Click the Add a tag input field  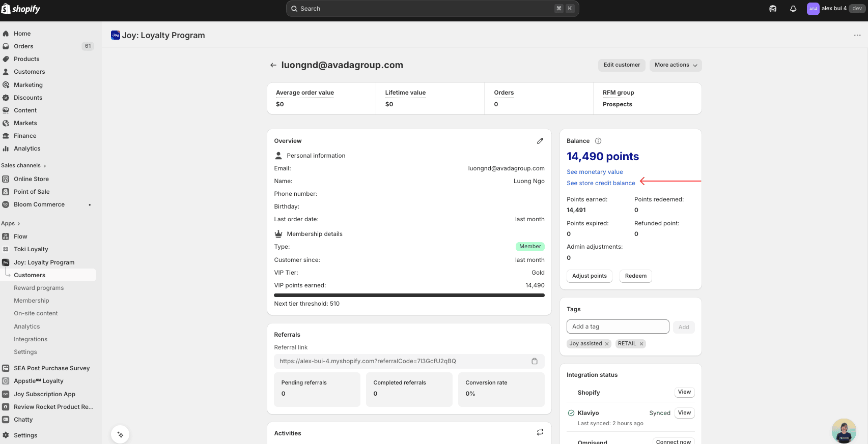pos(618,327)
